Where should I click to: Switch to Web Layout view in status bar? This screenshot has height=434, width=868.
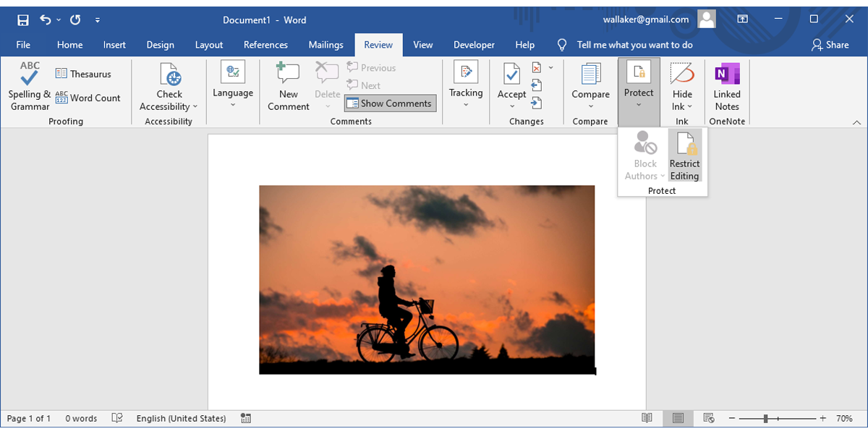pos(709,418)
